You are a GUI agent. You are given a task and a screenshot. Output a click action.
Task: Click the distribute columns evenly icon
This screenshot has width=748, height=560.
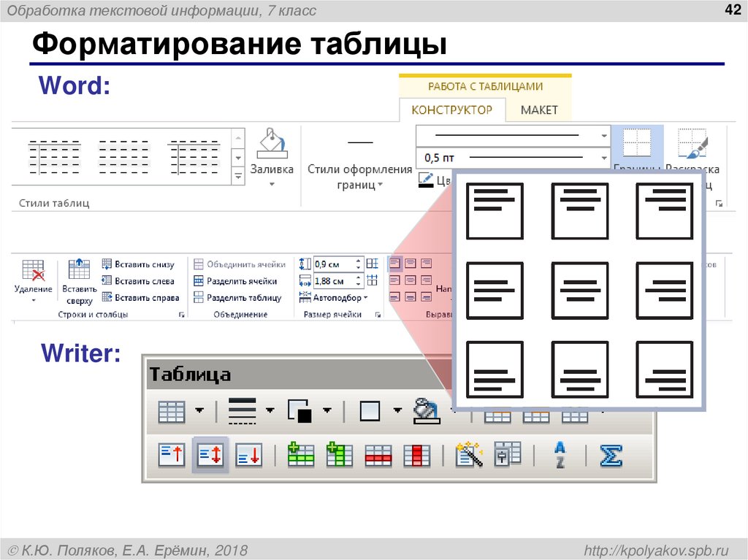point(372,280)
